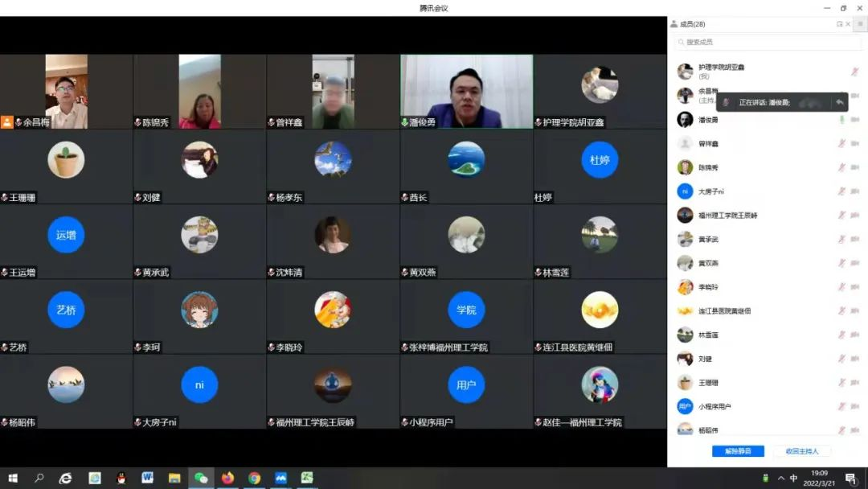Click reply arrow in speaking popup
868x489 pixels.
(x=839, y=102)
